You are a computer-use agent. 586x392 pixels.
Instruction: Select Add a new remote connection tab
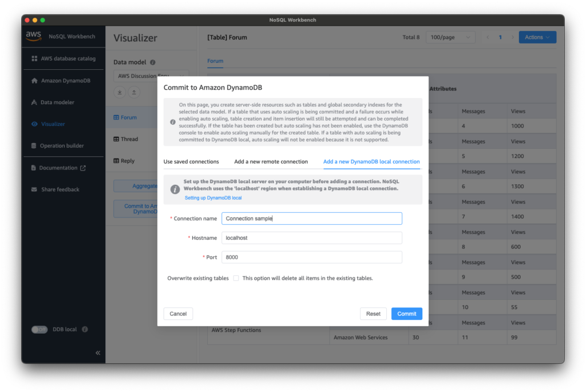271,162
